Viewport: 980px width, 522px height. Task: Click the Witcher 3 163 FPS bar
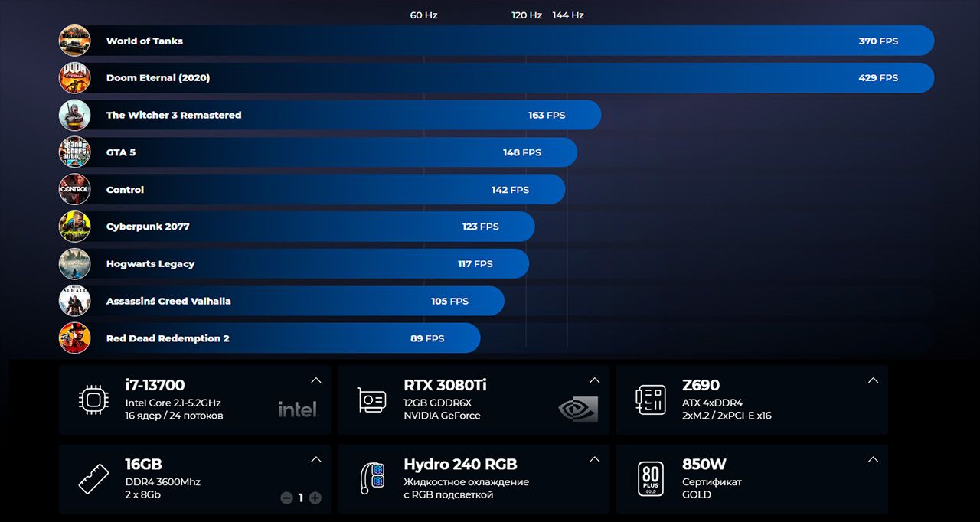click(x=330, y=115)
